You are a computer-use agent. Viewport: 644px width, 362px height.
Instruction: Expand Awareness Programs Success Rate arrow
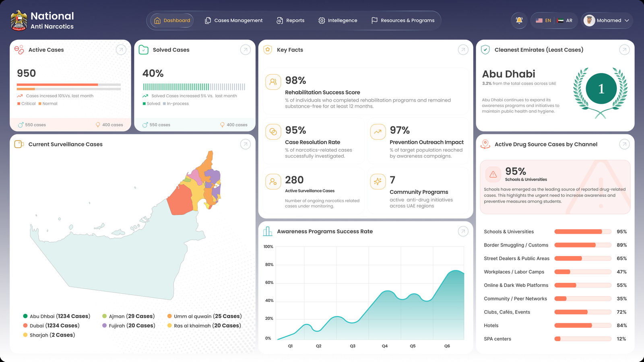click(x=463, y=231)
